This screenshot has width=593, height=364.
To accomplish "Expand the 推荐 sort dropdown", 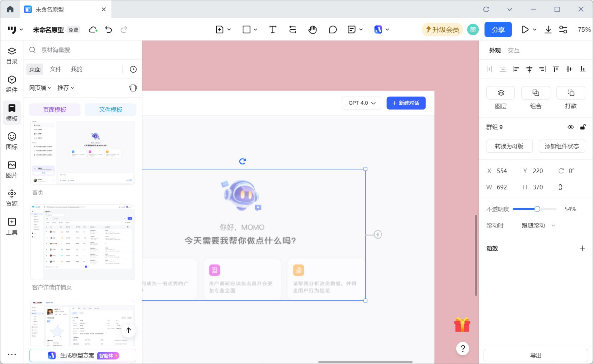I will [66, 88].
